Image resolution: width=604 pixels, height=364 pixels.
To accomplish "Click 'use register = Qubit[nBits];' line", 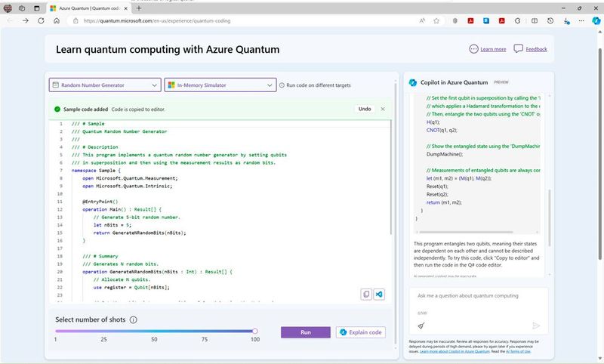I will (131, 287).
